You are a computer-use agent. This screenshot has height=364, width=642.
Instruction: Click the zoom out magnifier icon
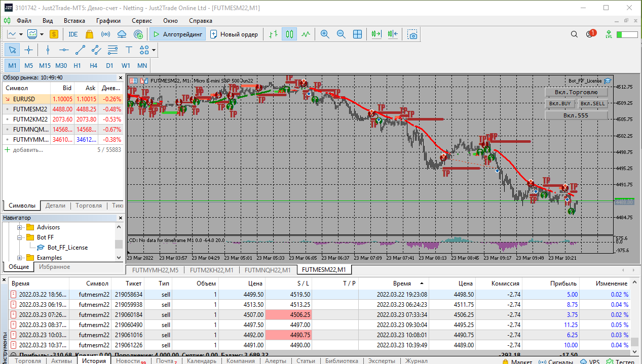[x=341, y=34]
